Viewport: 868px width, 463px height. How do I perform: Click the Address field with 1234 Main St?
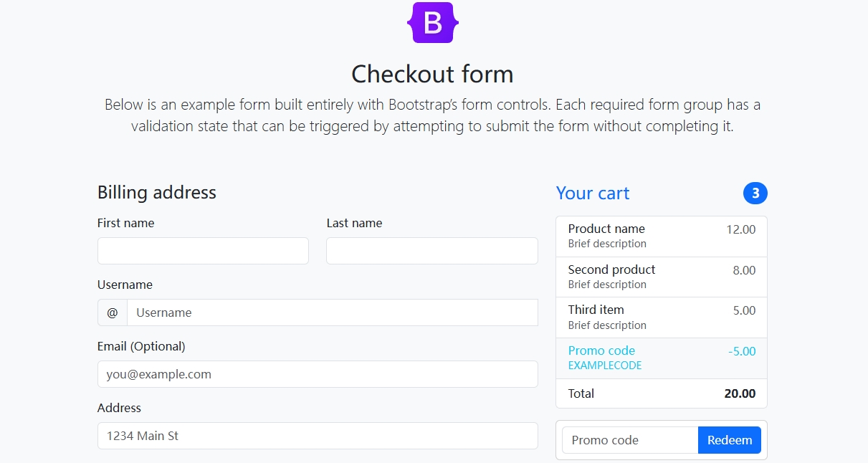pos(318,436)
